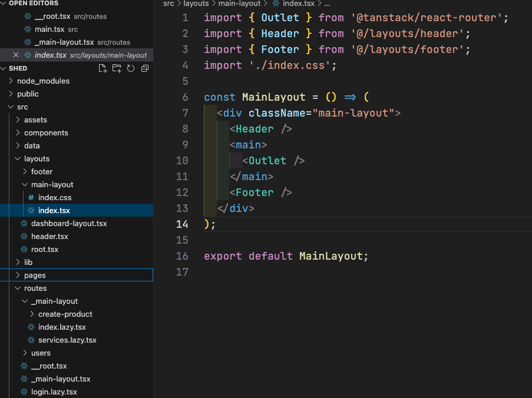Open __root.tsx from Open Editors
This screenshot has width=532, height=398.
tap(77, 16)
